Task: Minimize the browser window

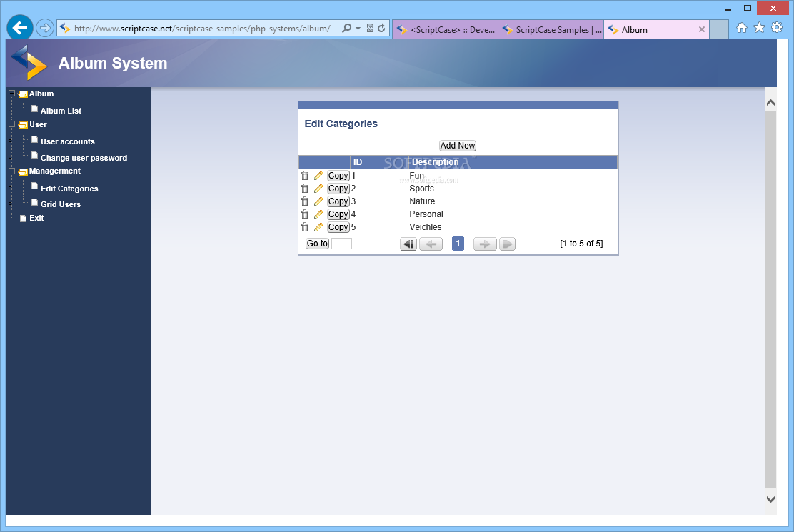Action: pyautogui.click(x=728, y=9)
